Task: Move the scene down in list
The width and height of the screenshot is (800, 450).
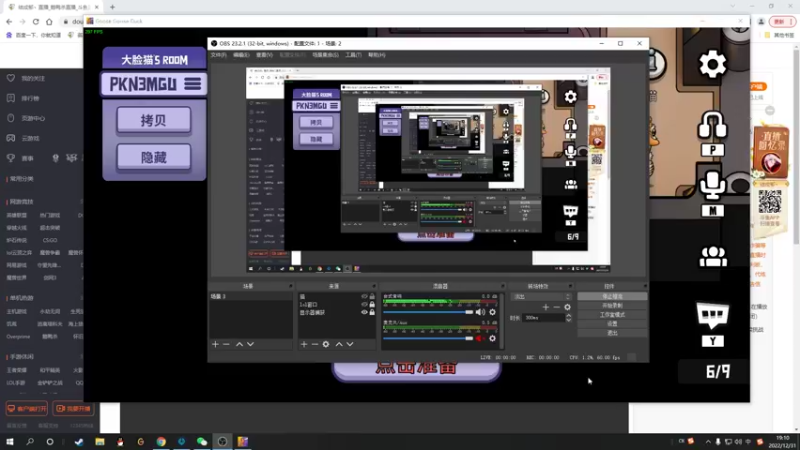Action: 251,344
